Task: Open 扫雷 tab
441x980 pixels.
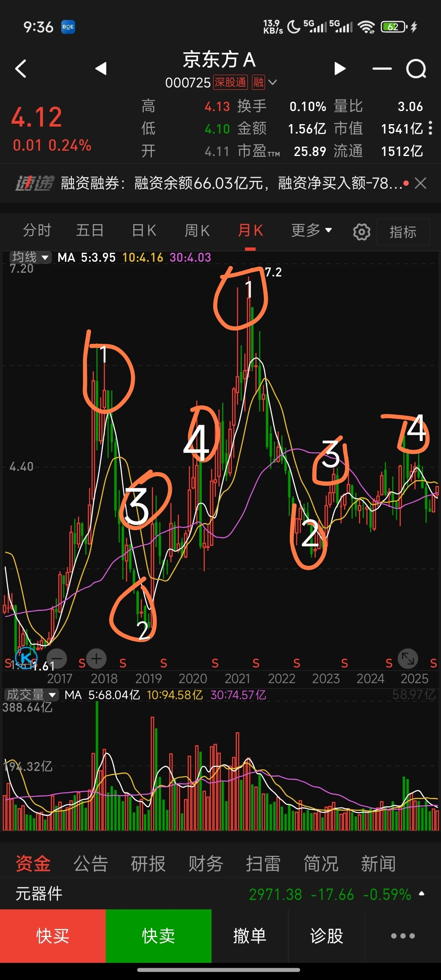Action: [263, 863]
